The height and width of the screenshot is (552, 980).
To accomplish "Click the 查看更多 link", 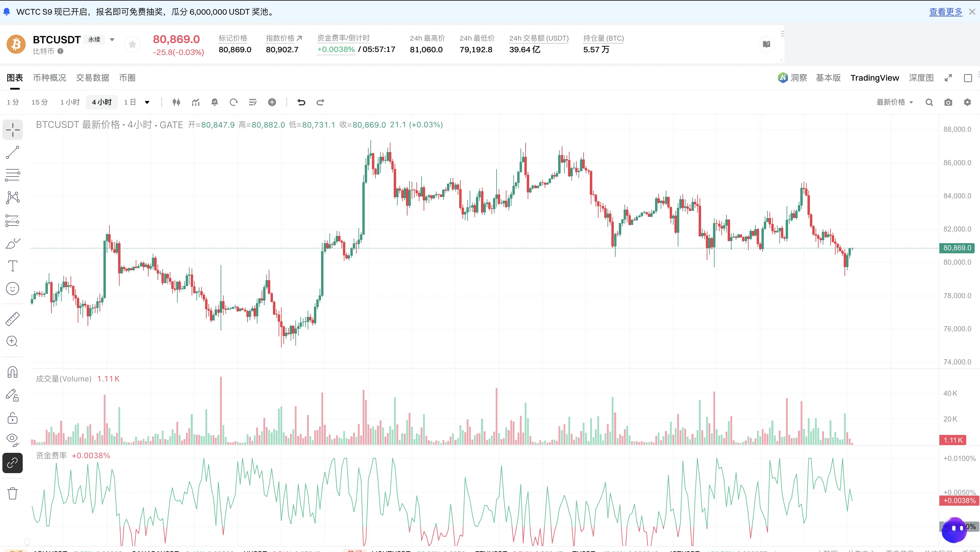I will pos(945,12).
